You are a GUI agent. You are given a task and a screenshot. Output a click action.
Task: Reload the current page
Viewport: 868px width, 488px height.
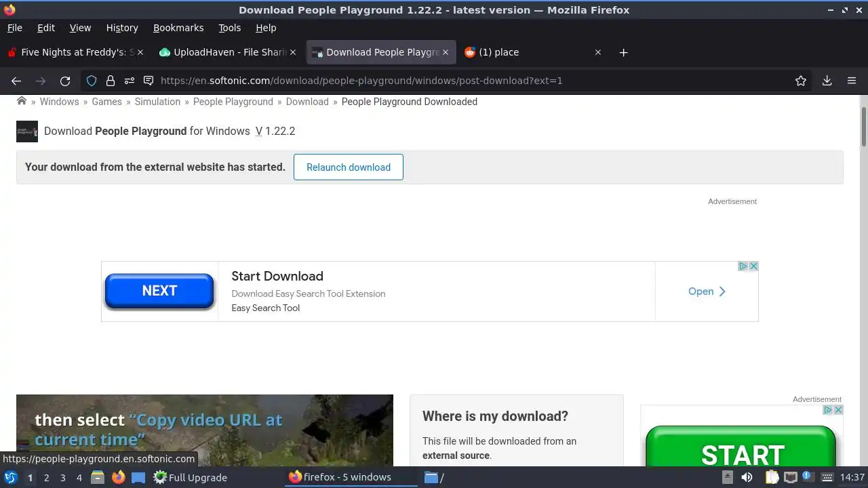65,81
